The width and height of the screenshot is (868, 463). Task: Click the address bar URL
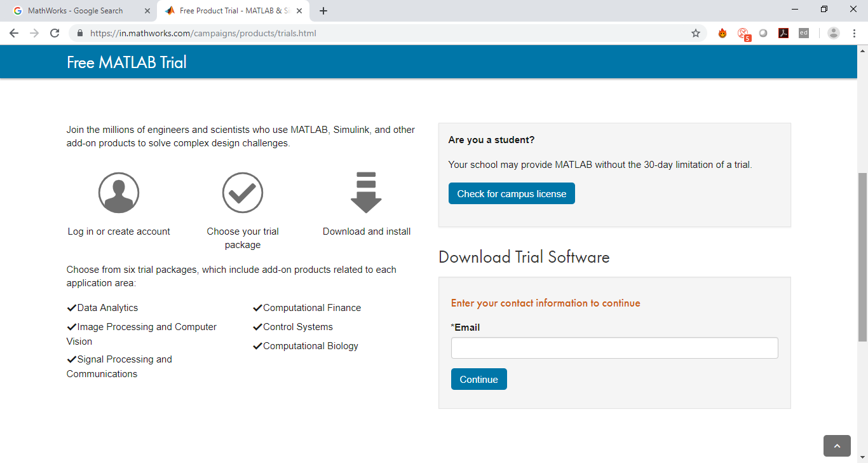point(203,33)
